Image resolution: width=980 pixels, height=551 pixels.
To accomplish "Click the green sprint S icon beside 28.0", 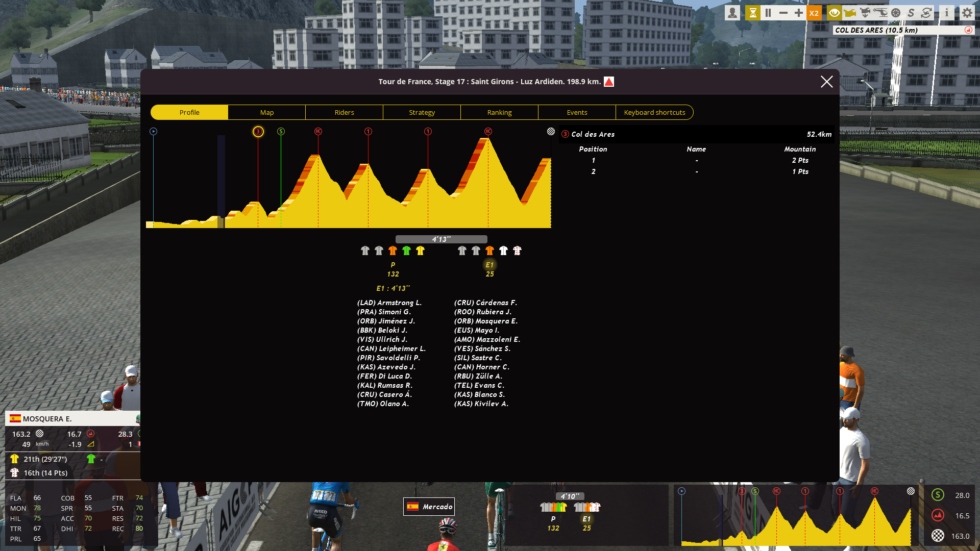I will tap(938, 495).
